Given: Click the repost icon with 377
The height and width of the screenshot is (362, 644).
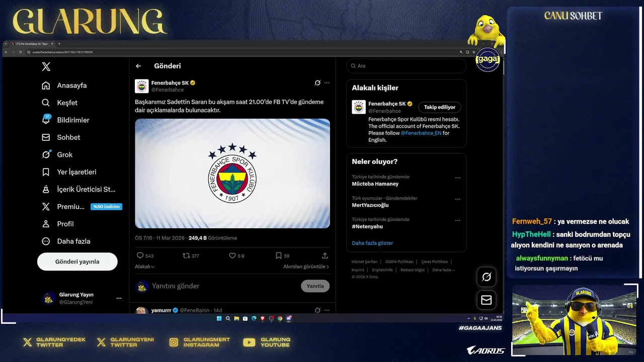Looking at the screenshot, I should point(186,255).
